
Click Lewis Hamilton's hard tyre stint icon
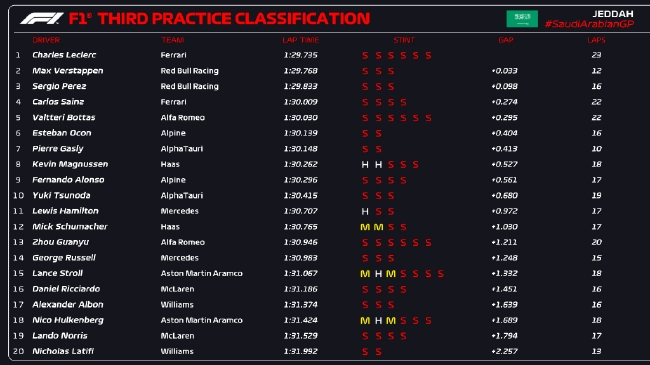(365, 212)
